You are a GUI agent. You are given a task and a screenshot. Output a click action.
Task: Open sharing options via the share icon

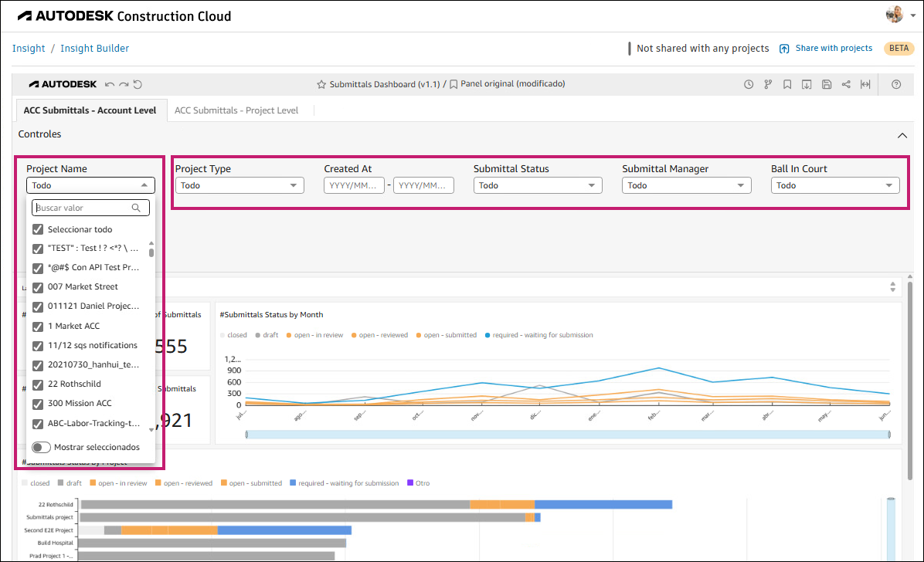click(x=846, y=83)
